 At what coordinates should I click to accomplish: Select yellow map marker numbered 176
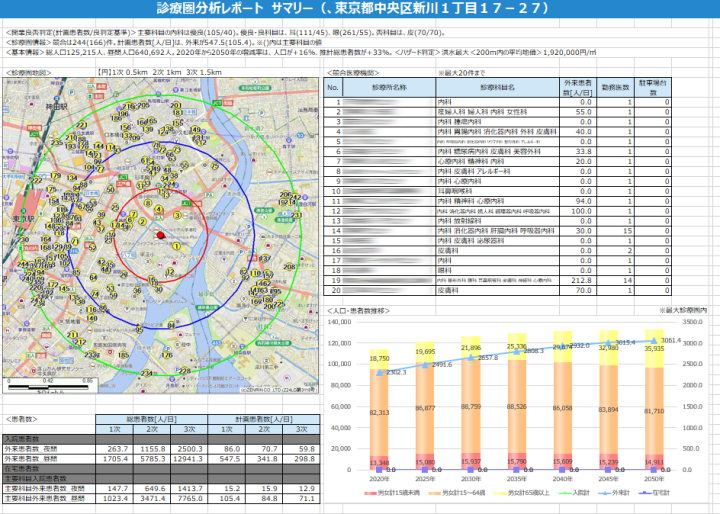(x=168, y=355)
